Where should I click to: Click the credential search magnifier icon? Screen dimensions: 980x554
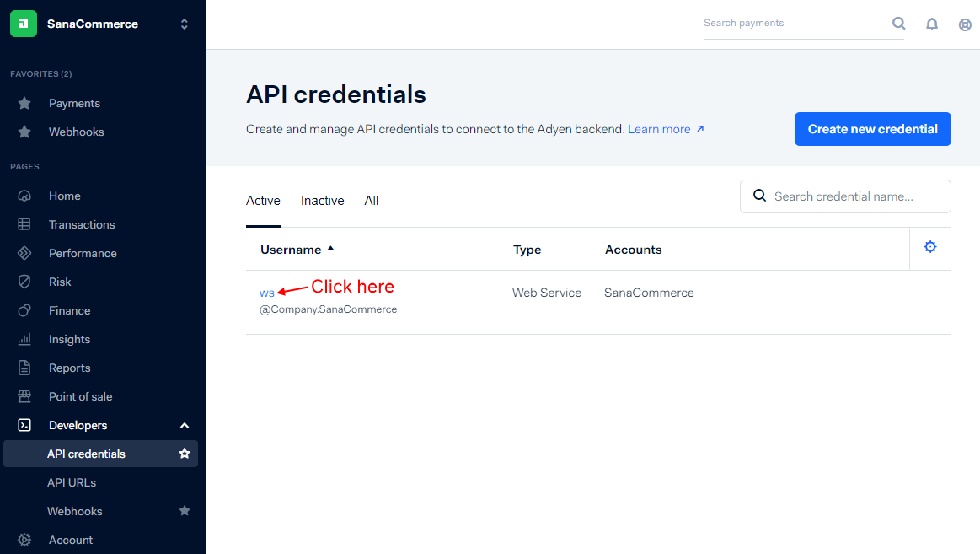point(759,195)
